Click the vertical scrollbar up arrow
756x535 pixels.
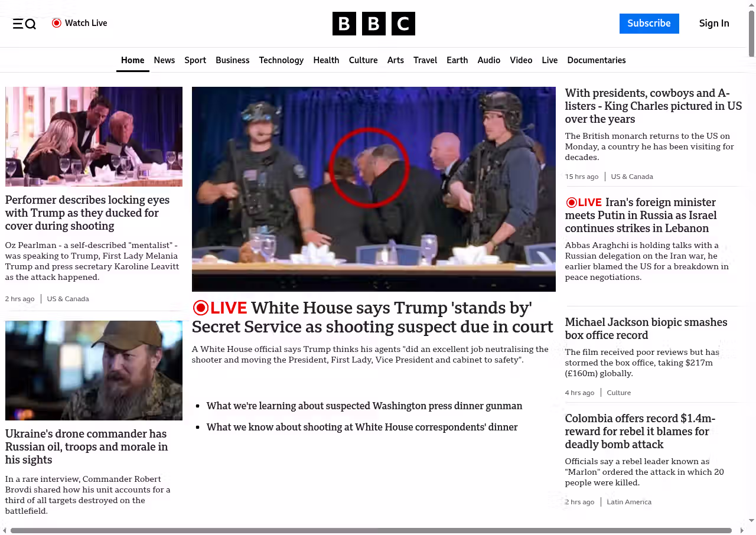click(x=751, y=5)
